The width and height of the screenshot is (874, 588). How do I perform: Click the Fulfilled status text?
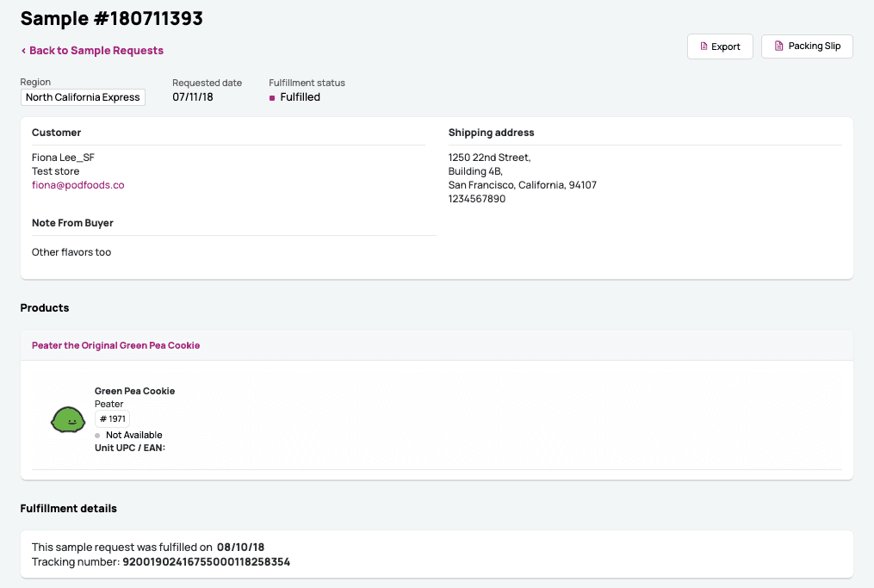300,97
